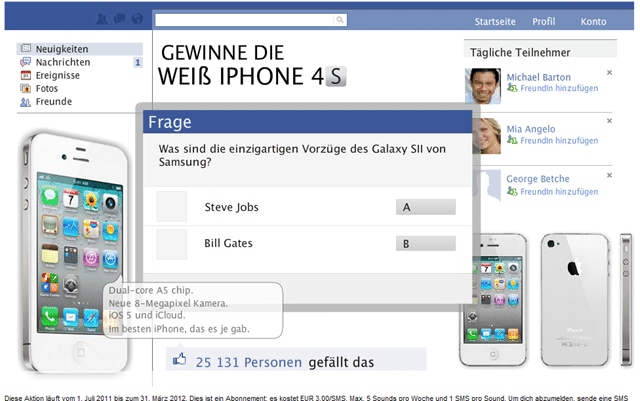Screen dimensions: 640x401
Task: Click the large white iPhone image
Action: point(76,252)
